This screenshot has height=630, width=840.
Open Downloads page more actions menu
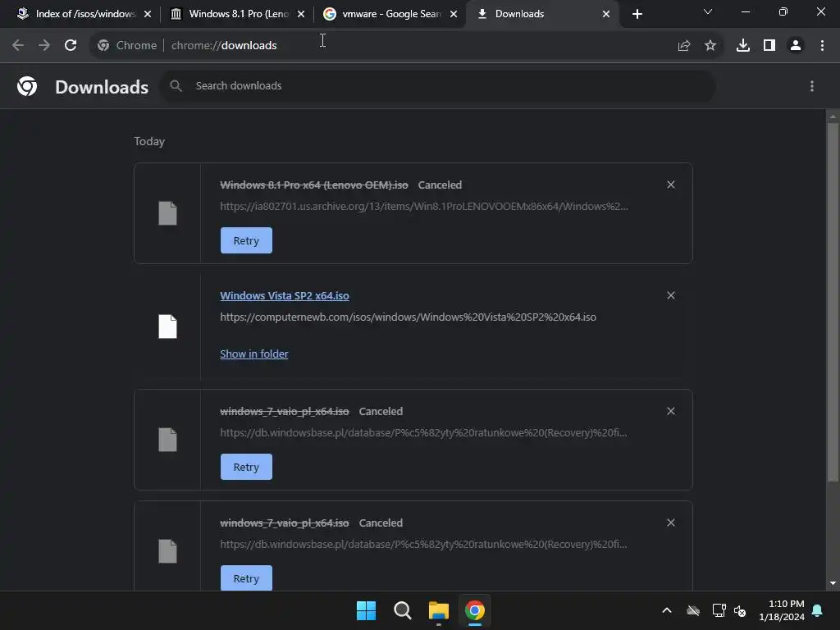click(812, 86)
